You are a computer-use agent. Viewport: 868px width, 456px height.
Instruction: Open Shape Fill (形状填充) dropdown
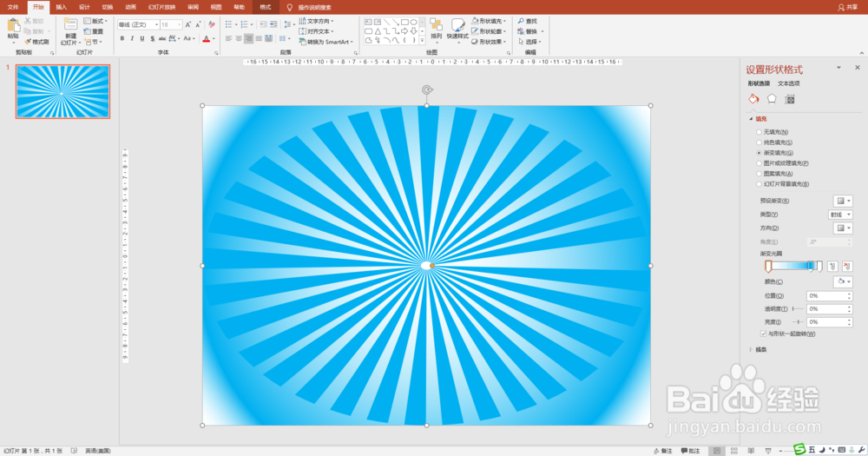coord(489,21)
